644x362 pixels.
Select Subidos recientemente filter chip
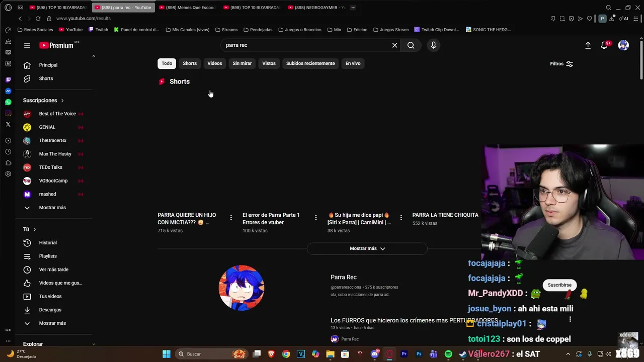tap(310, 63)
